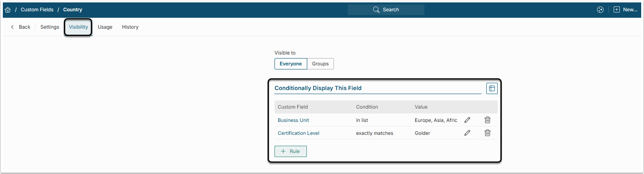This screenshot has width=644, height=174.
Task: Edit the Certification Level rule
Action: click(x=467, y=133)
